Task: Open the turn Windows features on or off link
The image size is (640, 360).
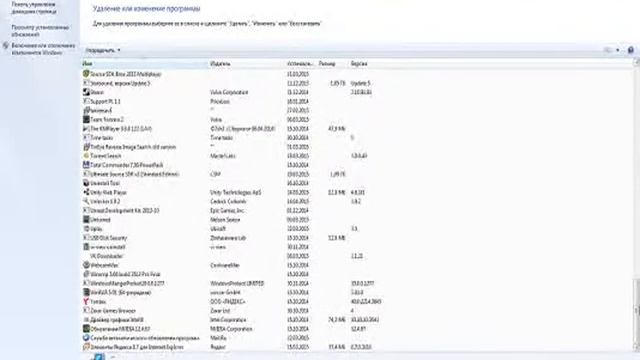Action: point(43,49)
